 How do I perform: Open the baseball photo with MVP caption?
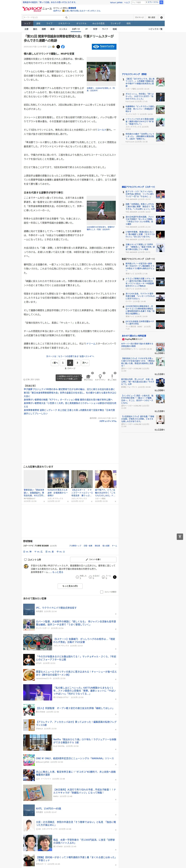tap(101, 71)
